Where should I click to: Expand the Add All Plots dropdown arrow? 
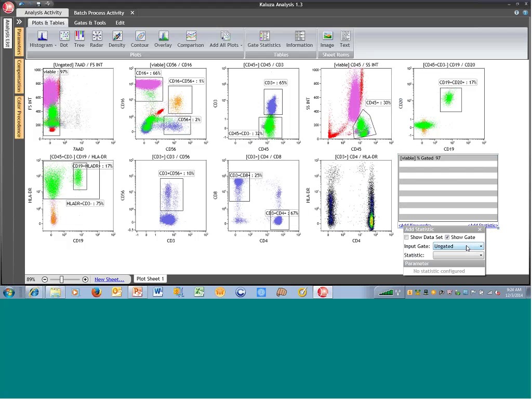(242, 46)
